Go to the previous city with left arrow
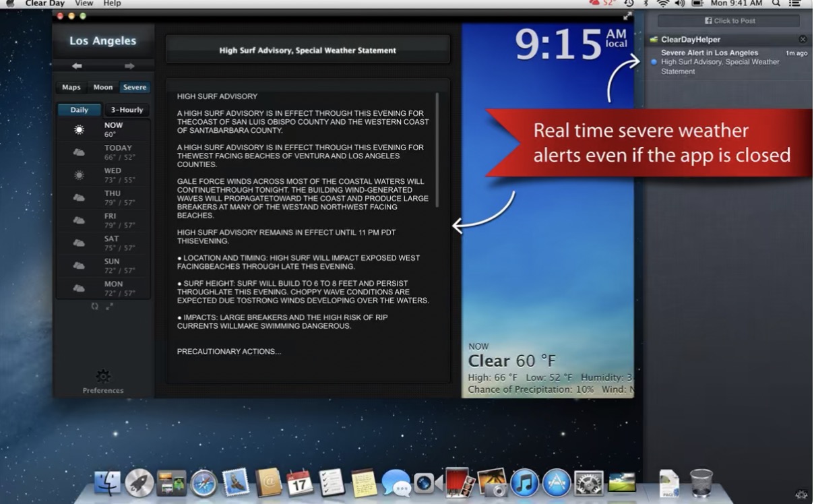This screenshot has height=504, width=814. point(77,66)
